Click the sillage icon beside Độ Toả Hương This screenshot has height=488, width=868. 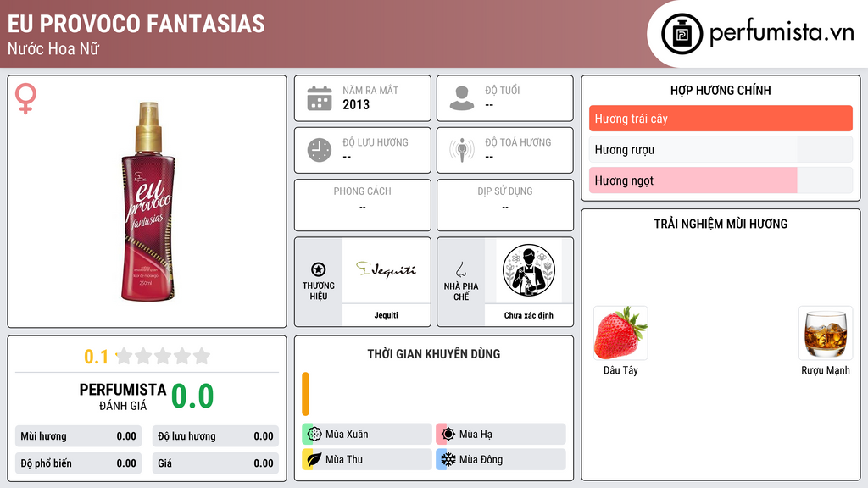(x=462, y=150)
